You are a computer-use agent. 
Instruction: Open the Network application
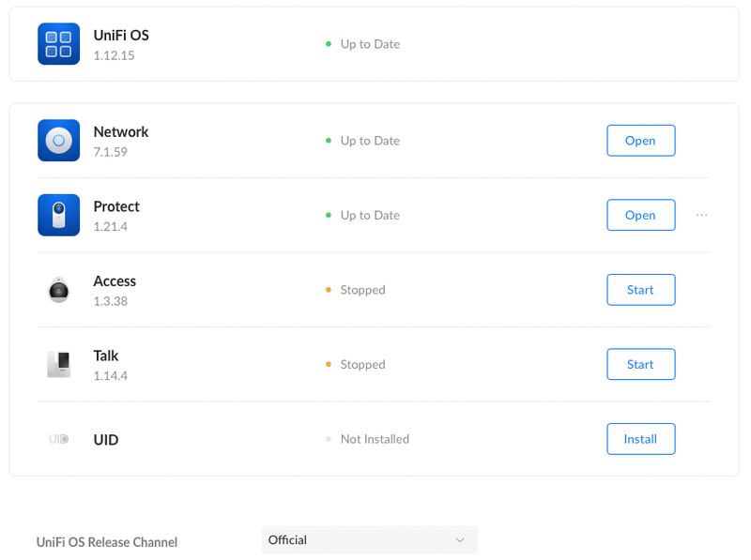(640, 141)
